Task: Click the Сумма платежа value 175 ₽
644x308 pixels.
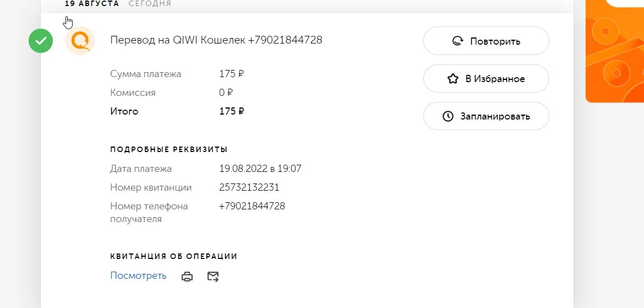Action: pos(232,74)
